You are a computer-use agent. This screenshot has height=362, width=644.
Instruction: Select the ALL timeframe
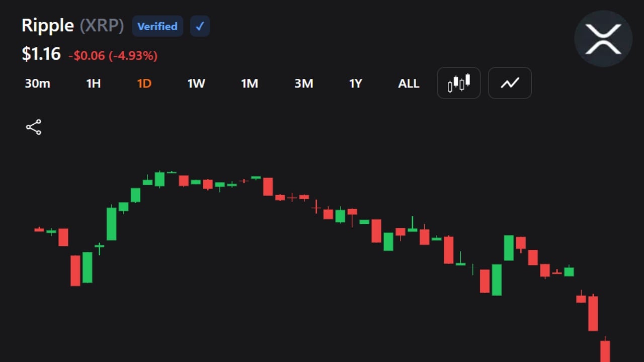point(409,83)
